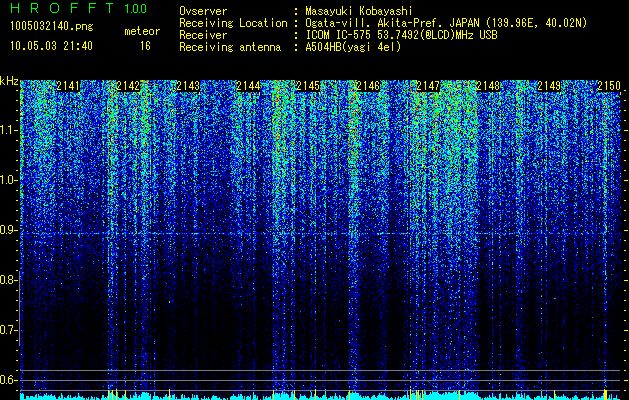Click the 'meteor' label
The width and height of the screenshot is (629, 400).
pyautogui.click(x=142, y=31)
